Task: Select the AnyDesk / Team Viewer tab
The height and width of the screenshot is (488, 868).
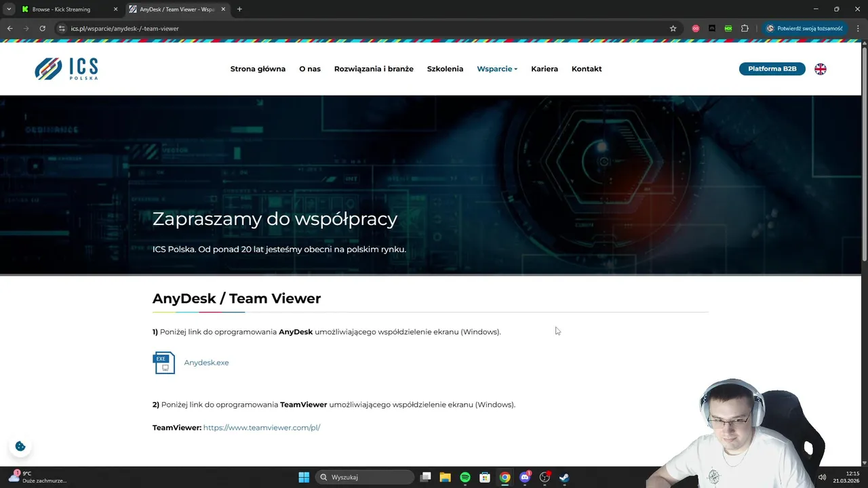Action: pos(177,9)
